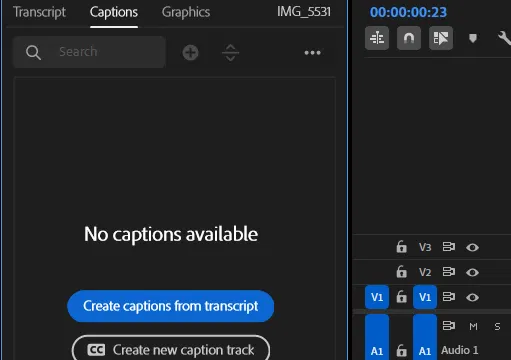Toggle linked selection icon
Viewport: 511px width, 360px height.
(x=441, y=38)
